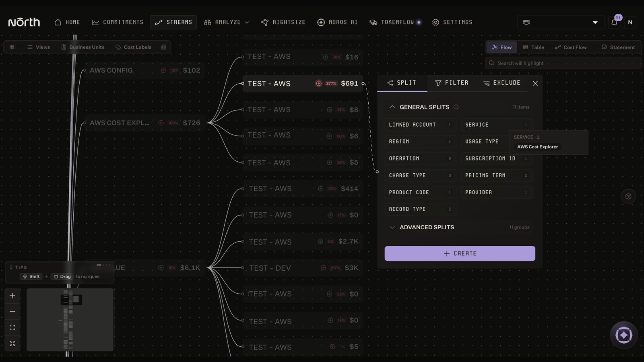Click the info icon next to General Splits
Screen dimensions: 644x362
(x=456, y=107)
